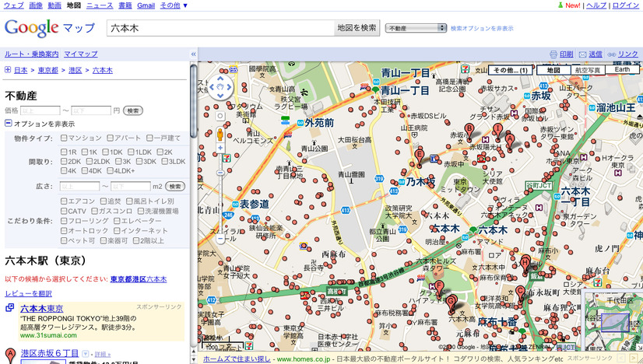Click the 地図を検索 search button
The height and width of the screenshot is (364, 643).
point(357,28)
